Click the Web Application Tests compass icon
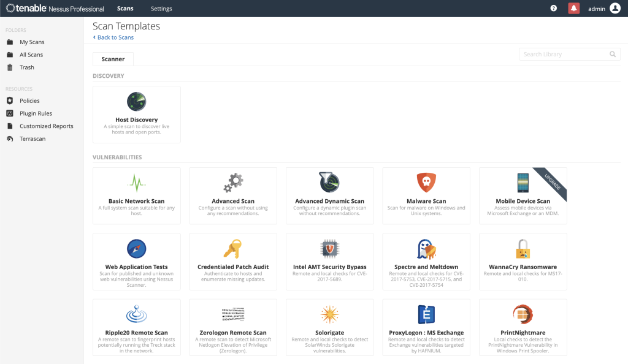The height and width of the screenshot is (364, 628). tap(136, 249)
